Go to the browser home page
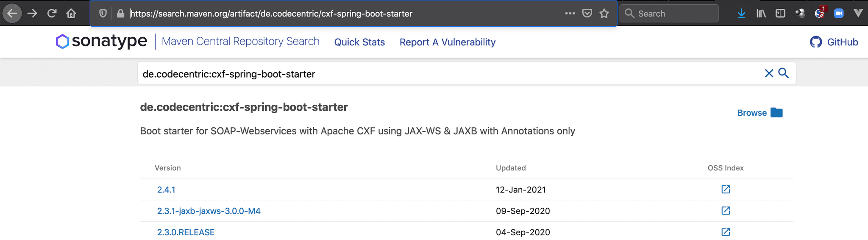868x240 pixels. point(71,14)
